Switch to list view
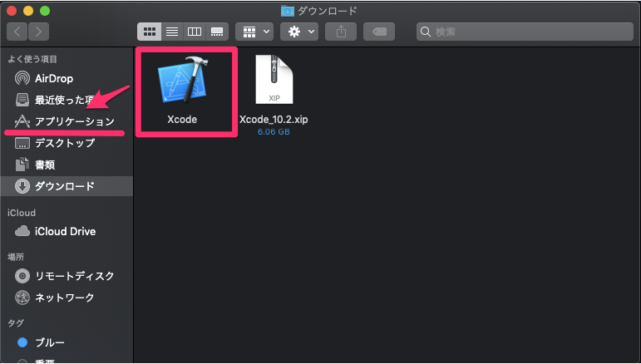The height and width of the screenshot is (364, 641). click(x=172, y=32)
